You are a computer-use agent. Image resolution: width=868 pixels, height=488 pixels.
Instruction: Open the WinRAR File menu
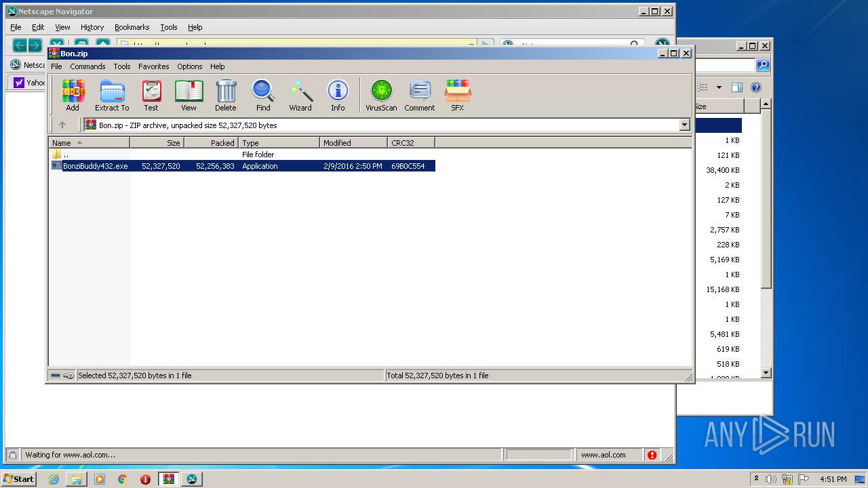[56, 66]
